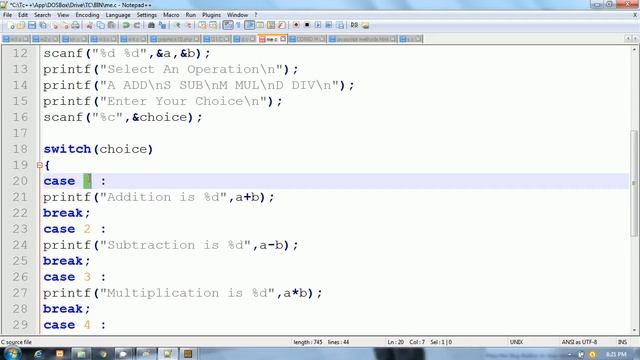Click the Open file toolbar icon
Viewport: 640px width, 360px height.
pos(21,25)
